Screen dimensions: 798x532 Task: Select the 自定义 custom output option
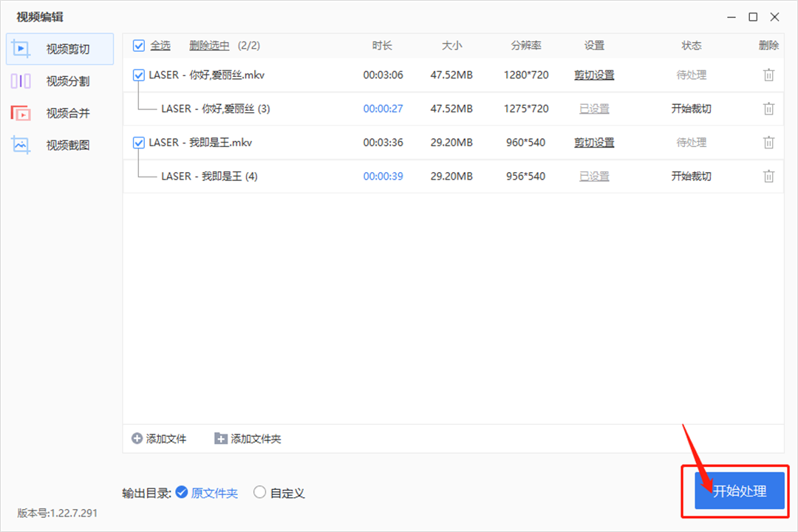coord(279,493)
